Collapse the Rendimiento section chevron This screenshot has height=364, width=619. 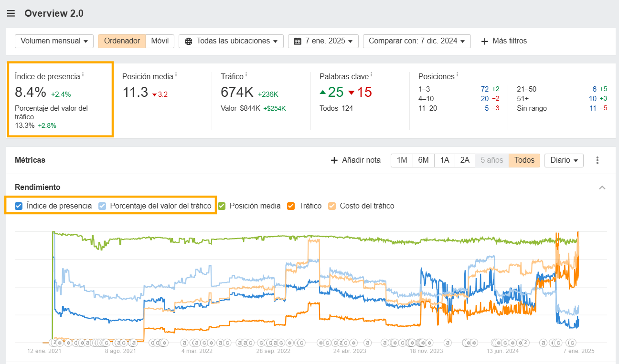pos(602,187)
